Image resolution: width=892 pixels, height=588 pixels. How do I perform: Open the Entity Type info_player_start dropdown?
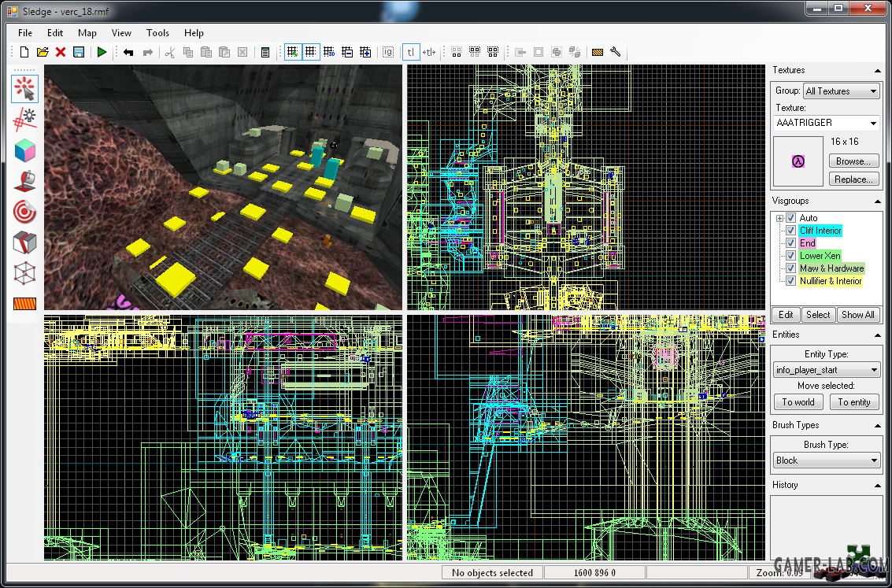click(827, 370)
